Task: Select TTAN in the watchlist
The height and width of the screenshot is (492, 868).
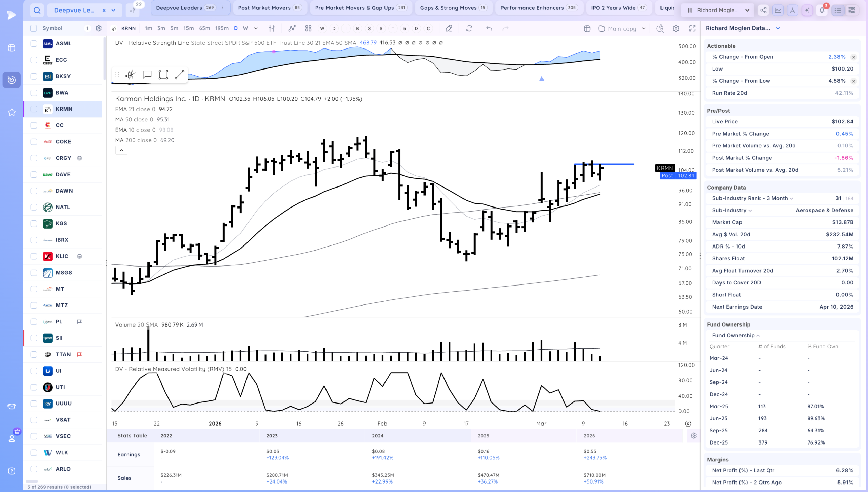Action: click(x=63, y=354)
